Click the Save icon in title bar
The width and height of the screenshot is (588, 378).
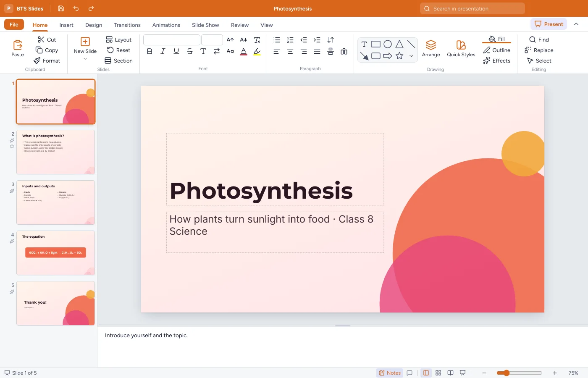click(x=61, y=8)
